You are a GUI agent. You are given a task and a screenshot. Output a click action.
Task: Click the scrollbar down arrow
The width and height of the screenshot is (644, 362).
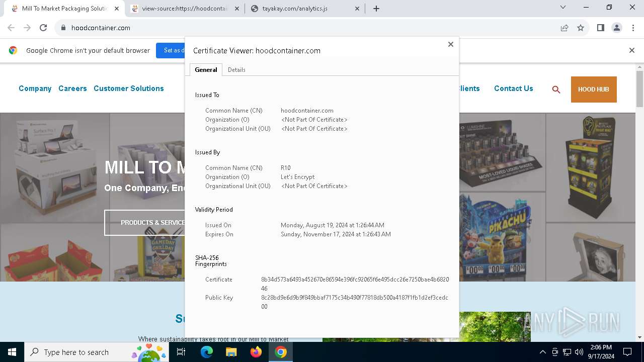click(640, 337)
